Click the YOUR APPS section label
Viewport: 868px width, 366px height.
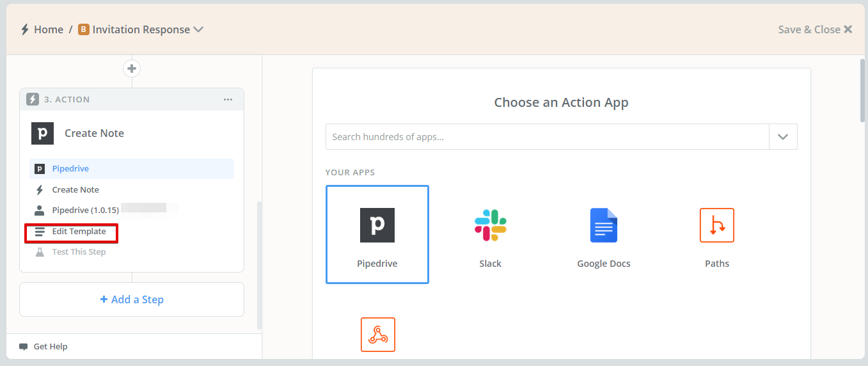click(x=351, y=173)
